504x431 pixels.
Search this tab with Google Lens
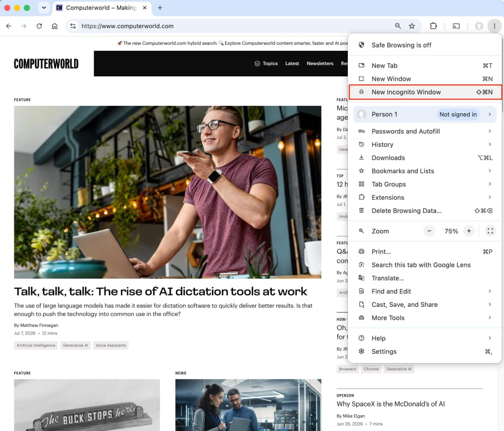click(x=425, y=265)
